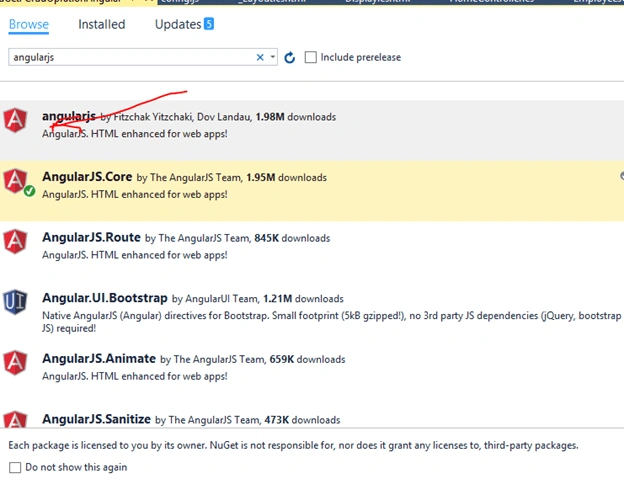Check Do not show this again

pos(15,467)
